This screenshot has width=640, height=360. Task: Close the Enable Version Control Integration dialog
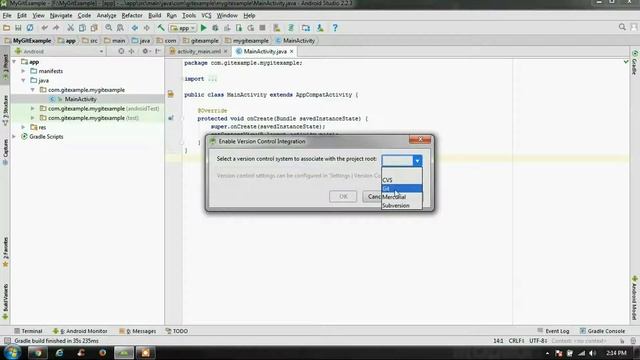pos(420,140)
